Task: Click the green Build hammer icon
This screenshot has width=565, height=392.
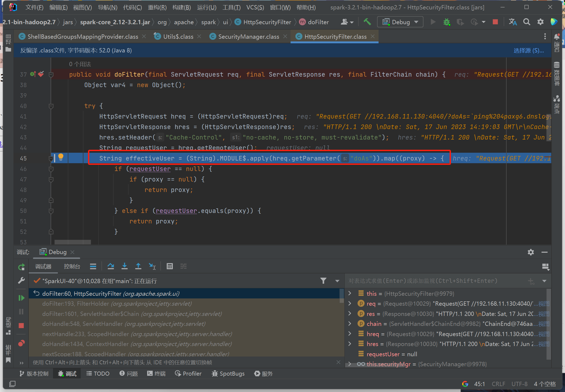Action: (367, 22)
